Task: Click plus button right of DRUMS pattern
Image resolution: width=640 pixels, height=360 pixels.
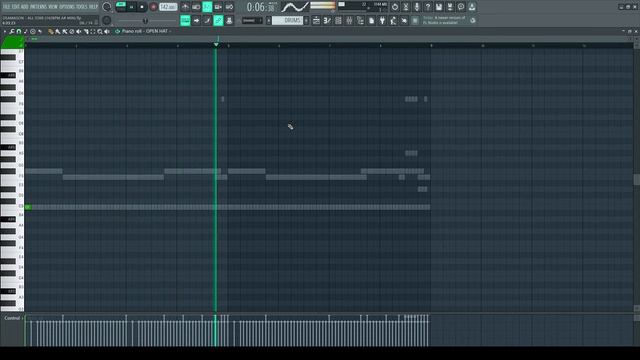Action: click(307, 20)
